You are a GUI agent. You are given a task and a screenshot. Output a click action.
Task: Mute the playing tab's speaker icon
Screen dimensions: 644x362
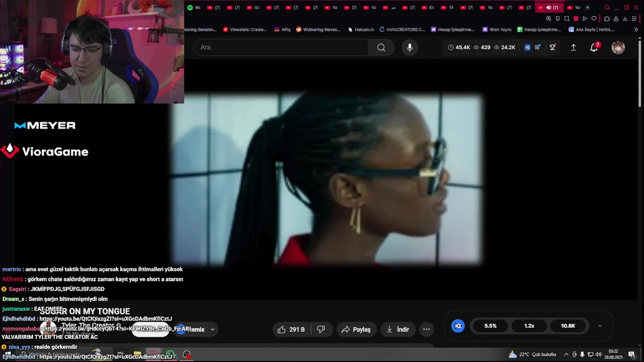[548, 8]
